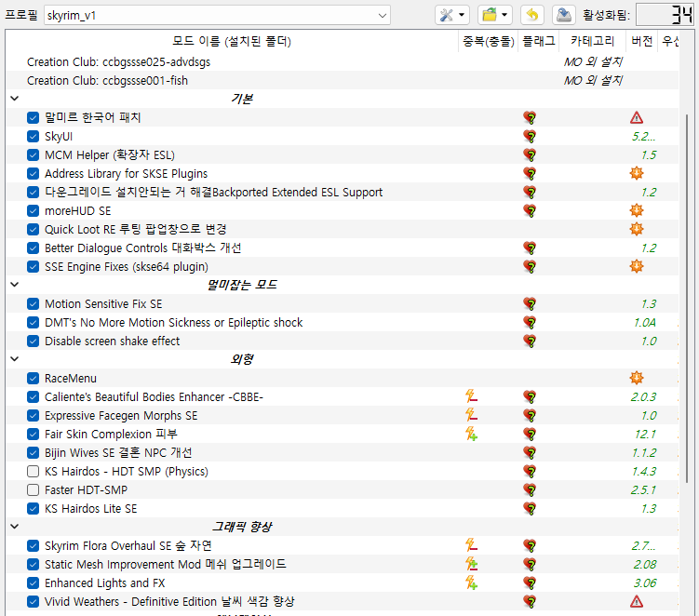Click the create backup icon

click(x=563, y=15)
